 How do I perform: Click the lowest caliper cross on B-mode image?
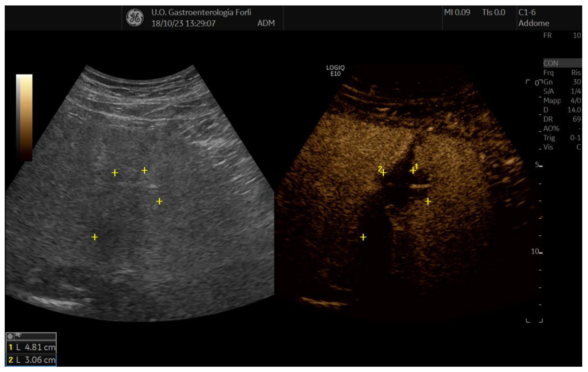(x=95, y=237)
